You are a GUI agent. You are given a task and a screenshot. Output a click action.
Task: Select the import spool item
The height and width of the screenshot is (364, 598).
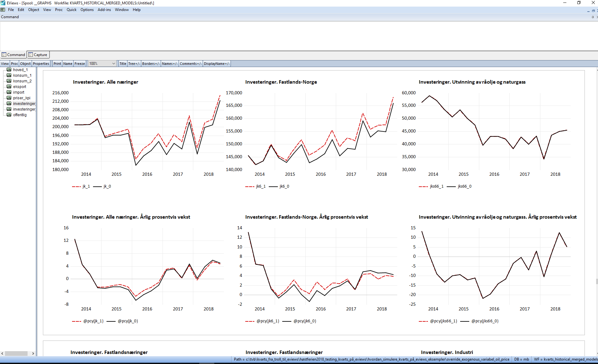pos(19,92)
